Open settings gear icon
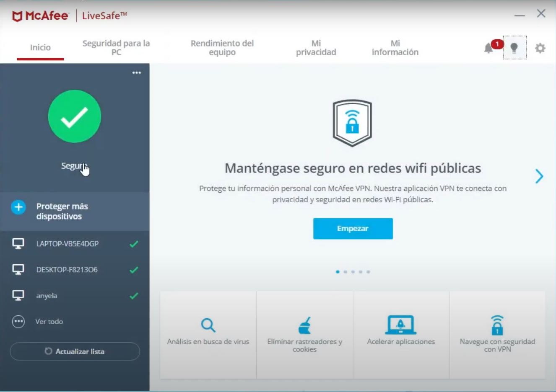This screenshot has width=556, height=392. point(540,48)
